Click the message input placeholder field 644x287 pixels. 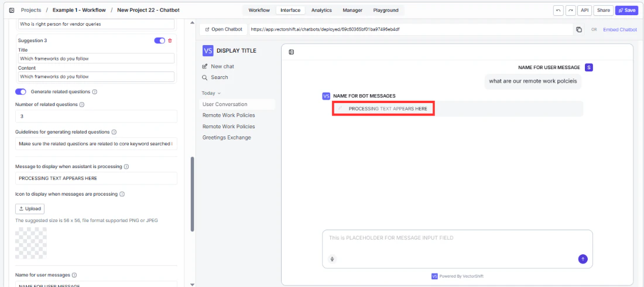pyautogui.click(x=457, y=249)
